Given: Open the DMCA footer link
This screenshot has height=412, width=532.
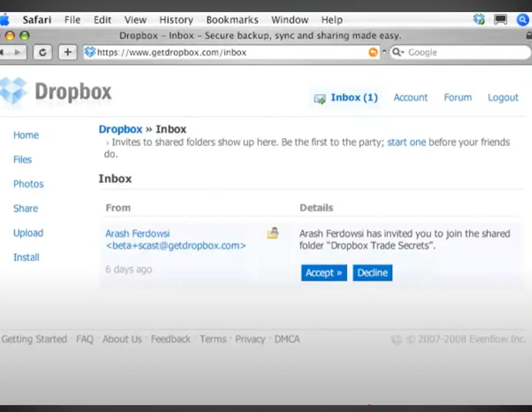Looking at the screenshot, I should pos(287,339).
